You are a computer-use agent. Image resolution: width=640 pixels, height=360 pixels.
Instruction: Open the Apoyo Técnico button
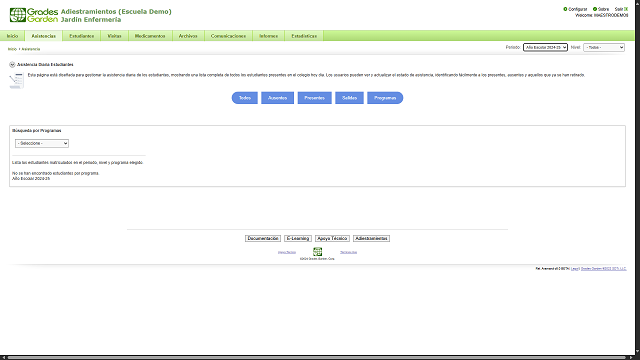coord(332,238)
